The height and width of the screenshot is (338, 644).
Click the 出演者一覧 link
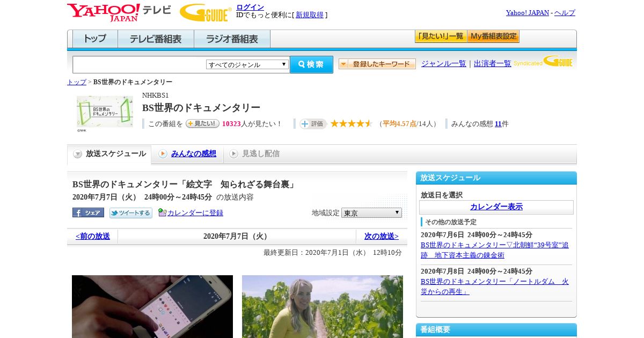click(493, 64)
